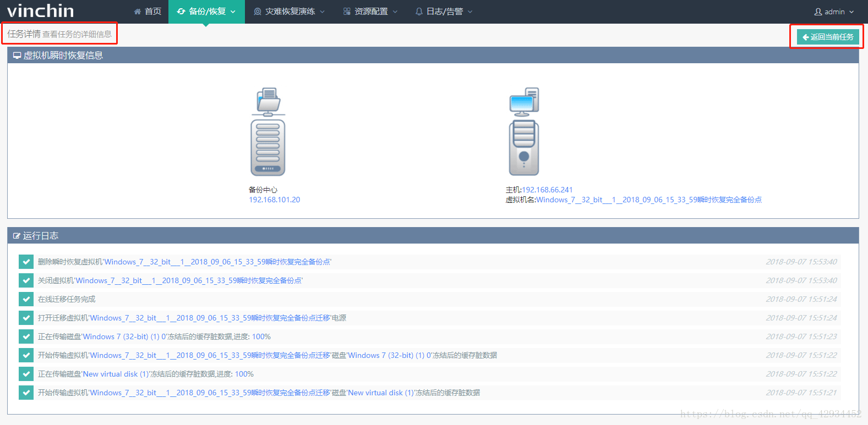Click the host virtual machine computer image
The width and height of the screenshot is (868, 425).
[x=524, y=131]
